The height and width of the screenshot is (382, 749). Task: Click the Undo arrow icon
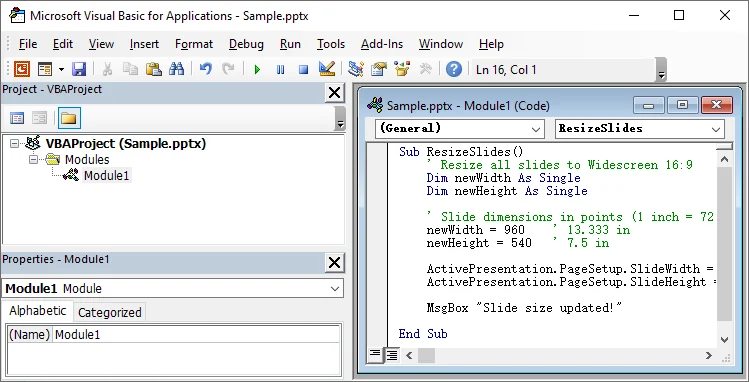coord(206,69)
